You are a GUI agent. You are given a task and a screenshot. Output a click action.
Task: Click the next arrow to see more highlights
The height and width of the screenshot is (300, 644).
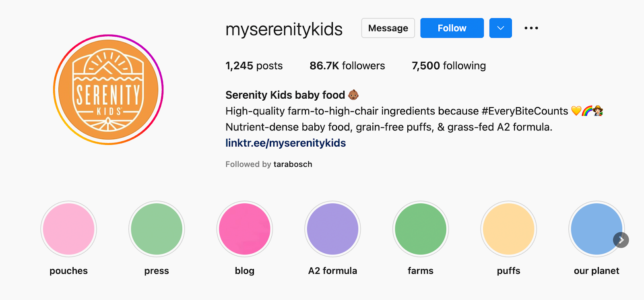[620, 240]
